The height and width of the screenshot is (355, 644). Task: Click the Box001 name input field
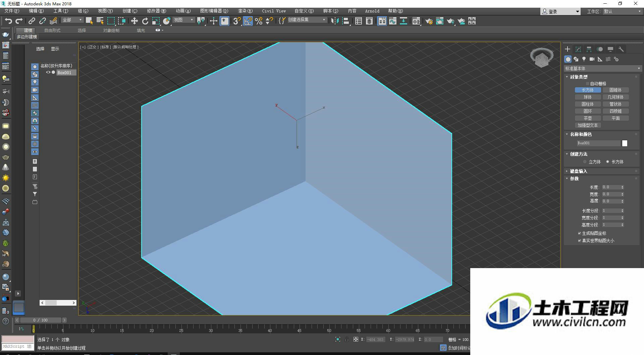coord(598,143)
